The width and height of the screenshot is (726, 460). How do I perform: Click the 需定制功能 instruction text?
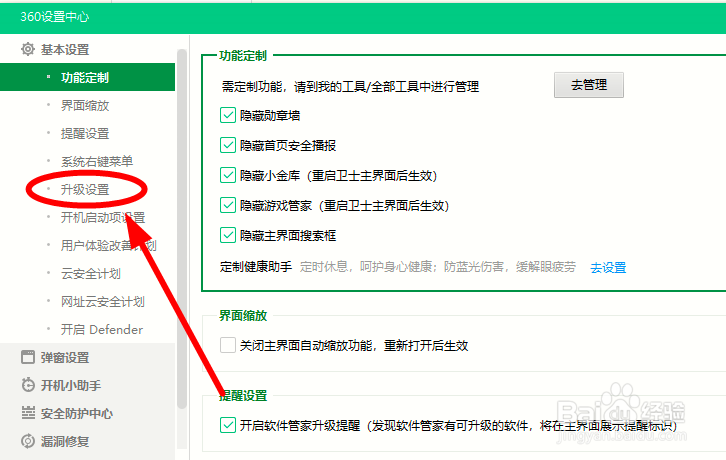350,87
